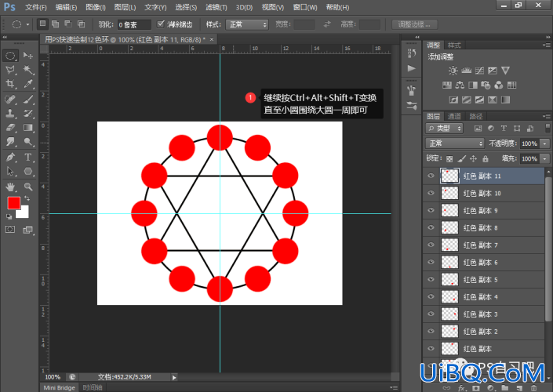
Task: Toggle the anti-alias checkbox
Action: coord(161,24)
